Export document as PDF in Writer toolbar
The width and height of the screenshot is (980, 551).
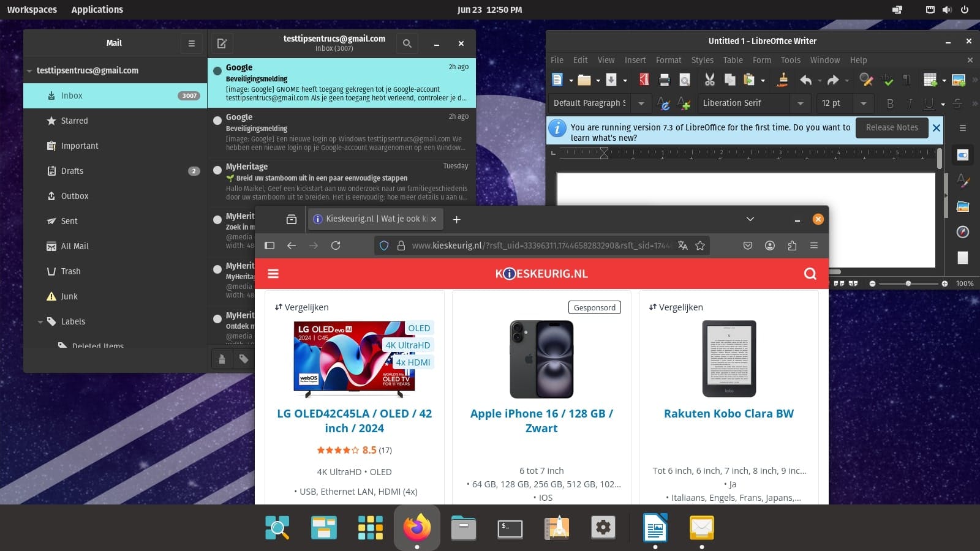pos(644,80)
